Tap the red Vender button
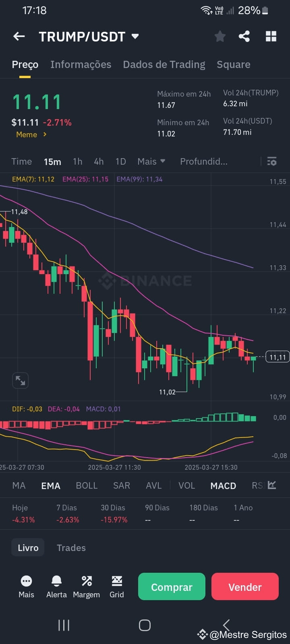This screenshot has height=644, width=290. click(x=245, y=586)
